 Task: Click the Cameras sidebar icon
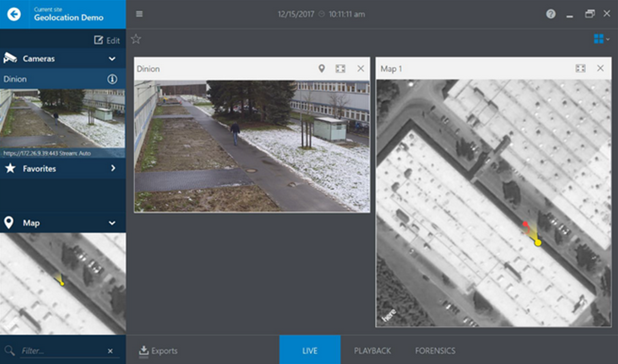point(10,58)
